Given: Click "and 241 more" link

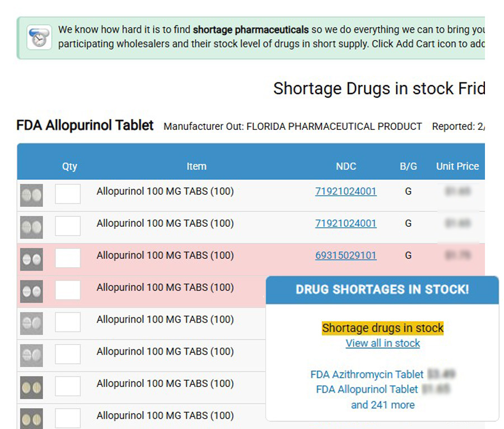Looking at the screenshot, I should pyautogui.click(x=382, y=405).
